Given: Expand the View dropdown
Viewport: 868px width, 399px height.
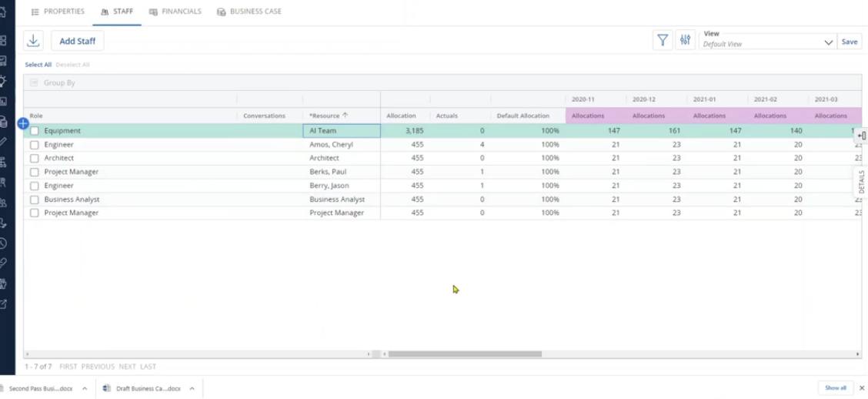Looking at the screenshot, I should (828, 43).
